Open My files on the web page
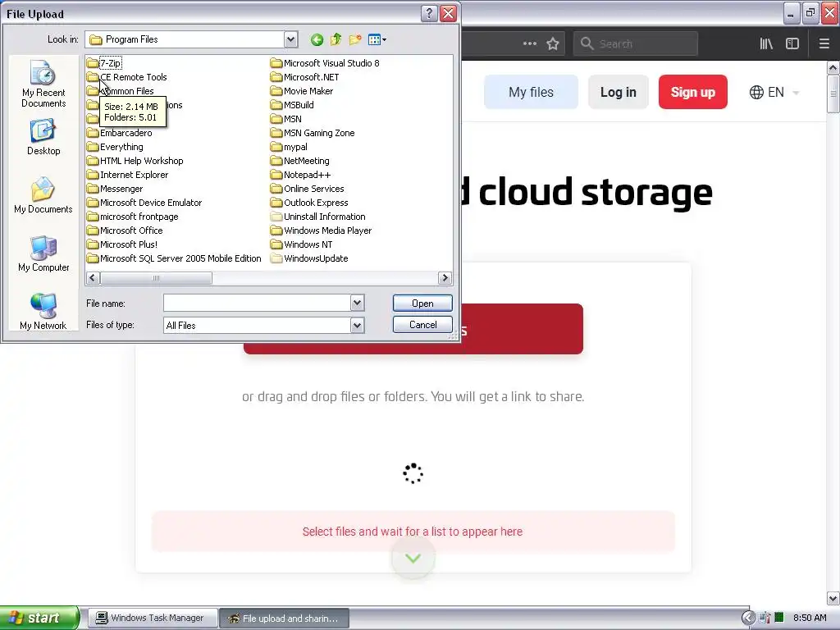 click(x=531, y=92)
